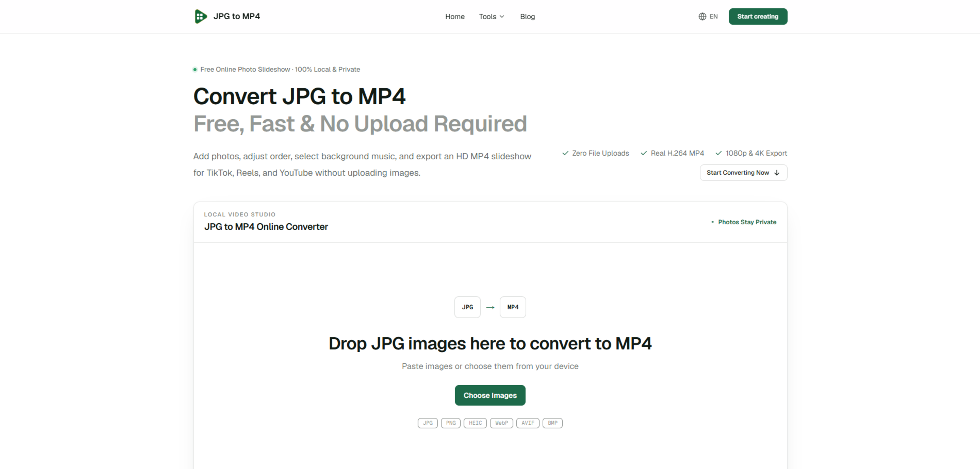Click the JPG format badge above the headline

tap(468, 307)
